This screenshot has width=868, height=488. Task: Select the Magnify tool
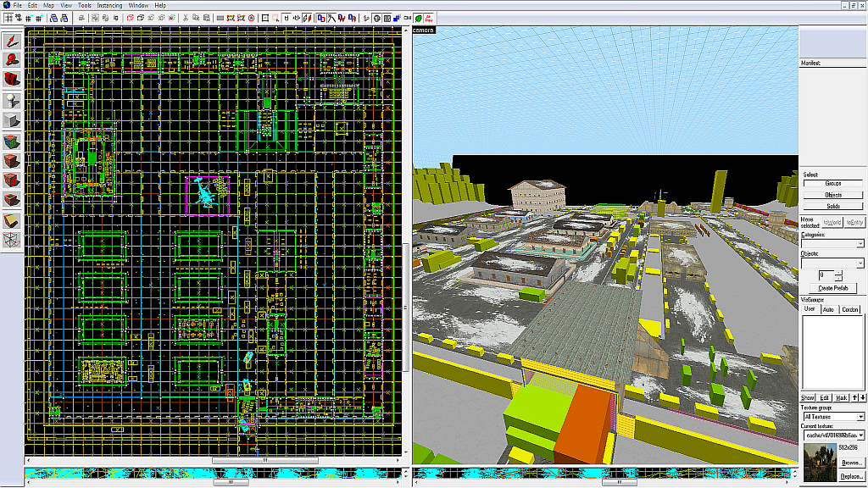[x=12, y=60]
